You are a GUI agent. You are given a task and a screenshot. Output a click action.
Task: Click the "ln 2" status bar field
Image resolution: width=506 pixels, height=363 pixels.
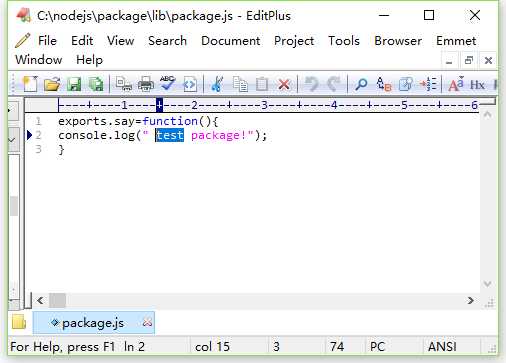click(x=134, y=347)
